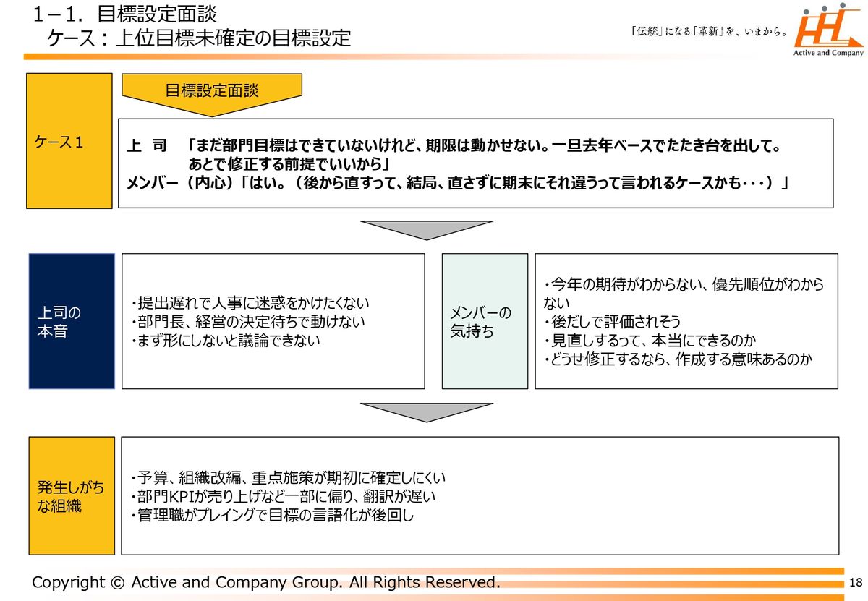The height and width of the screenshot is (601, 868).
Task: Select the yellow 目標設定面談 banner shape
Action: [x=211, y=93]
